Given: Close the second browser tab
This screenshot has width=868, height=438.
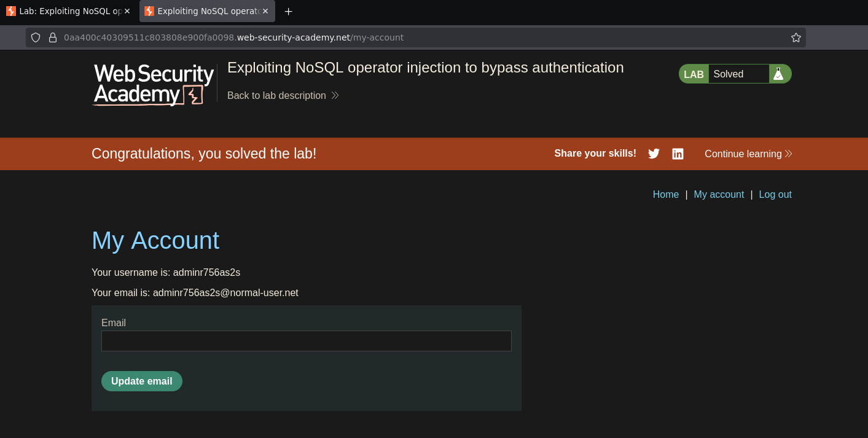Looking at the screenshot, I should click(x=265, y=11).
